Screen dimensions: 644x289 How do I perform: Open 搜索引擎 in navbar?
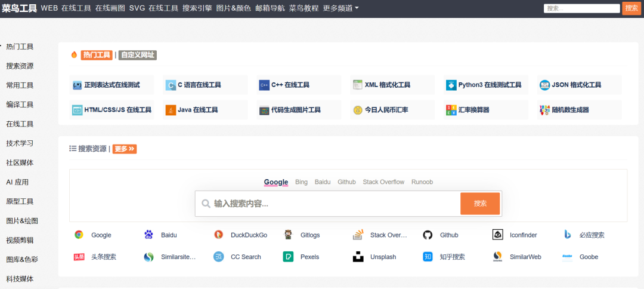tap(197, 8)
